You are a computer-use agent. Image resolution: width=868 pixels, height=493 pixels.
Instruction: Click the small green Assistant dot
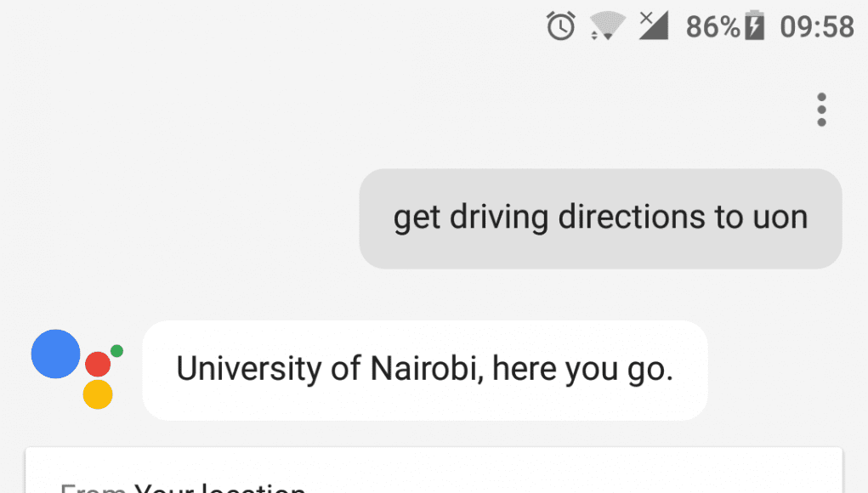coord(116,351)
